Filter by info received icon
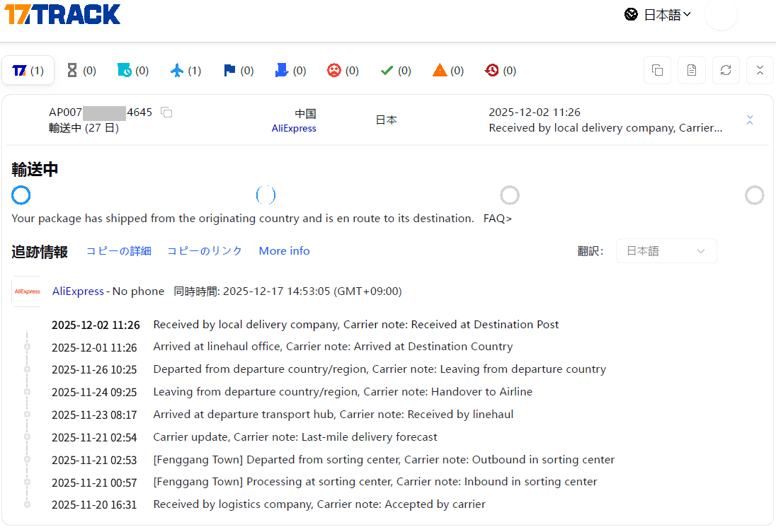This screenshot has width=776, height=532. coord(133,71)
